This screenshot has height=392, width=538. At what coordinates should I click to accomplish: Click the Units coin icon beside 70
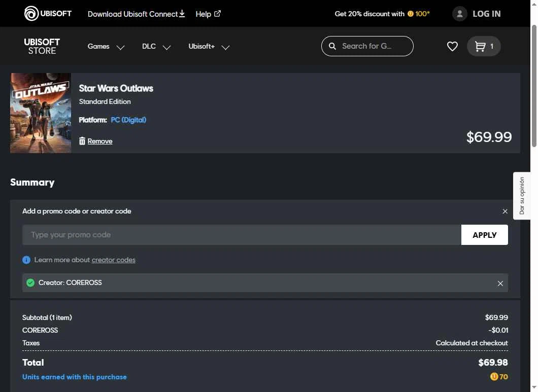[494, 377]
